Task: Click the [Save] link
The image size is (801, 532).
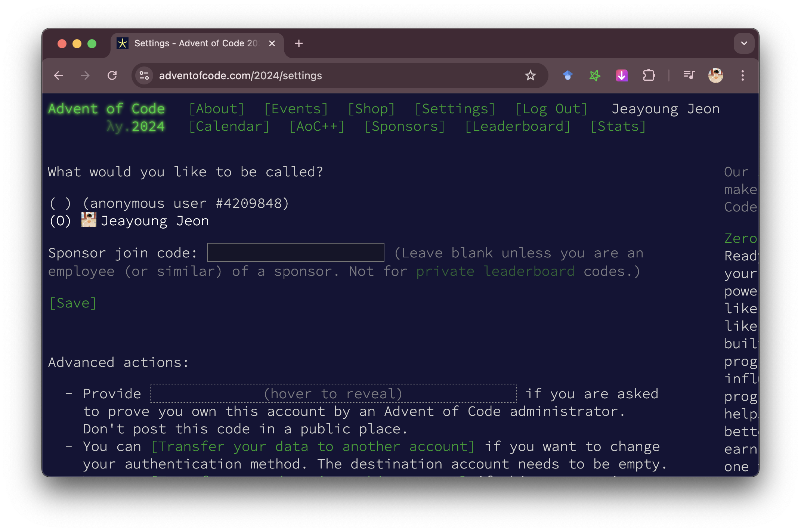Action: [x=73, y=303]
